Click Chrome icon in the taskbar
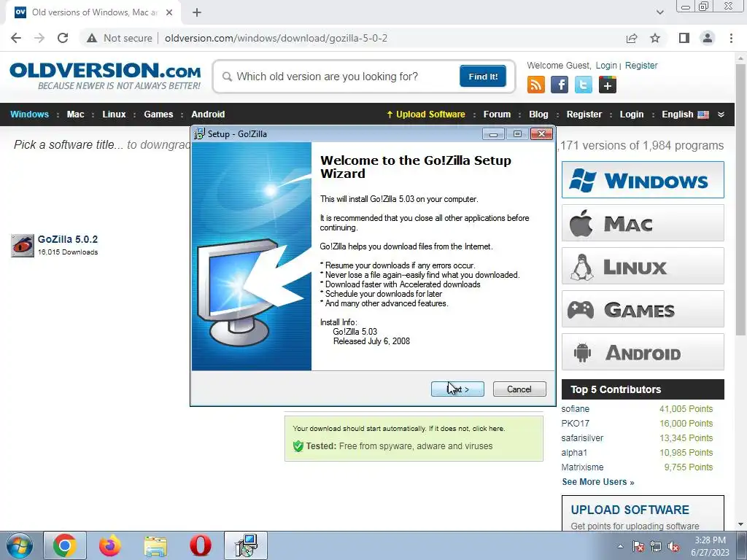Viewport: 747px width, 560px height. [64, 545]
